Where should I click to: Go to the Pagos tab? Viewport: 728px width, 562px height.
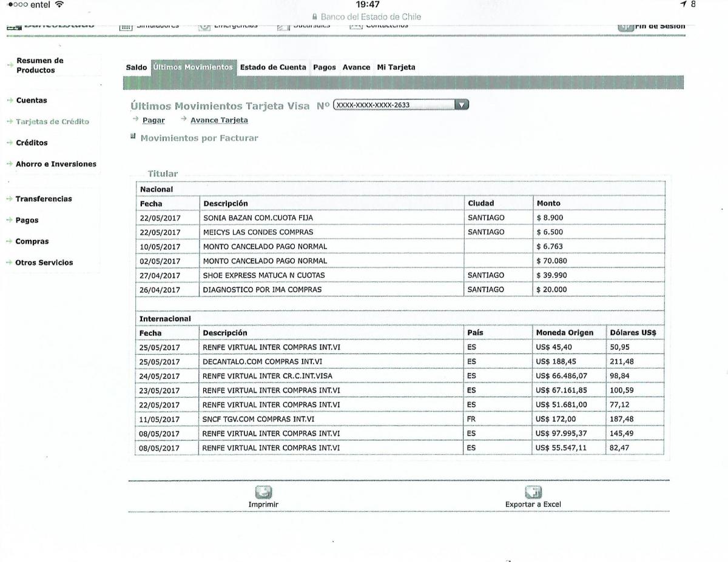click(325, 67)
